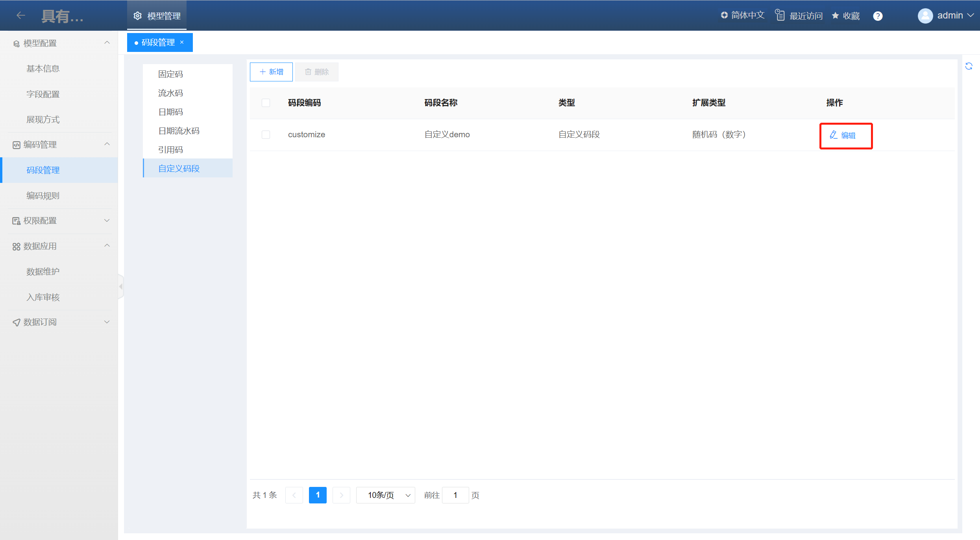Viewport: 980px width, 540px height.
Task: Click the 收藏 star icon
Action: (x=835, y=15)
